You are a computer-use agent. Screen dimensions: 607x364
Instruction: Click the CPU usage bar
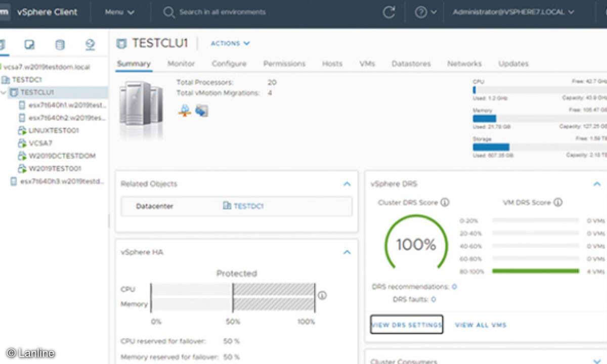click(540, 90)
